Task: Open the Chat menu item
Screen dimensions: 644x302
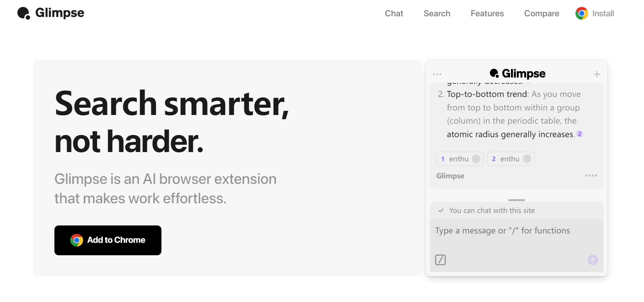Action: 394,14
